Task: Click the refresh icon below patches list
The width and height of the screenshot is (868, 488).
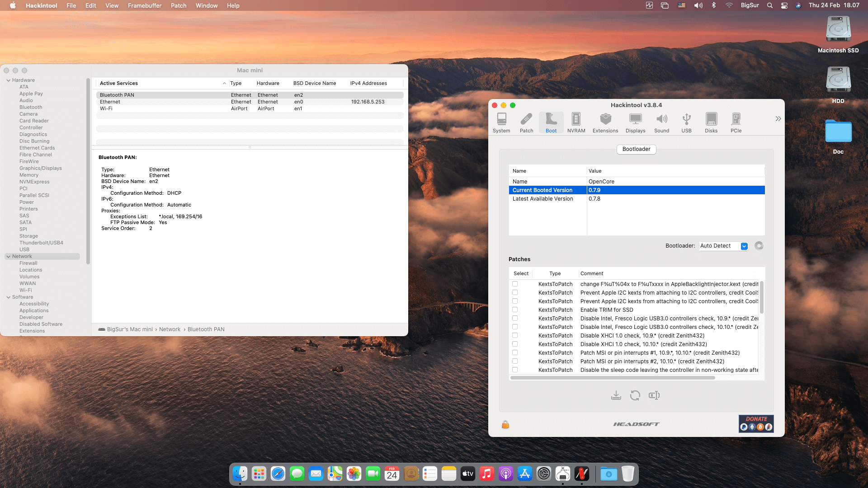Action: point(635,395)
